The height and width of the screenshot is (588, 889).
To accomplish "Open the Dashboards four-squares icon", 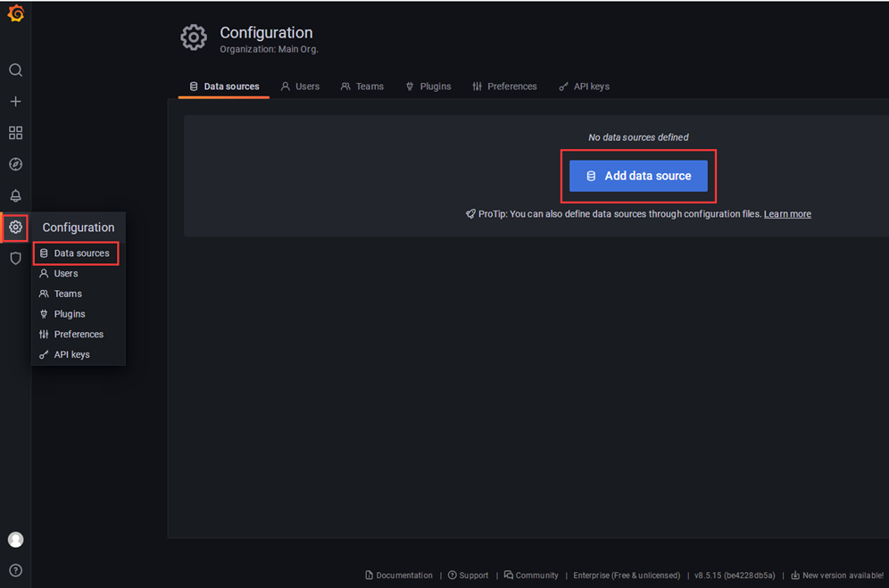I will tap(16, 133).
